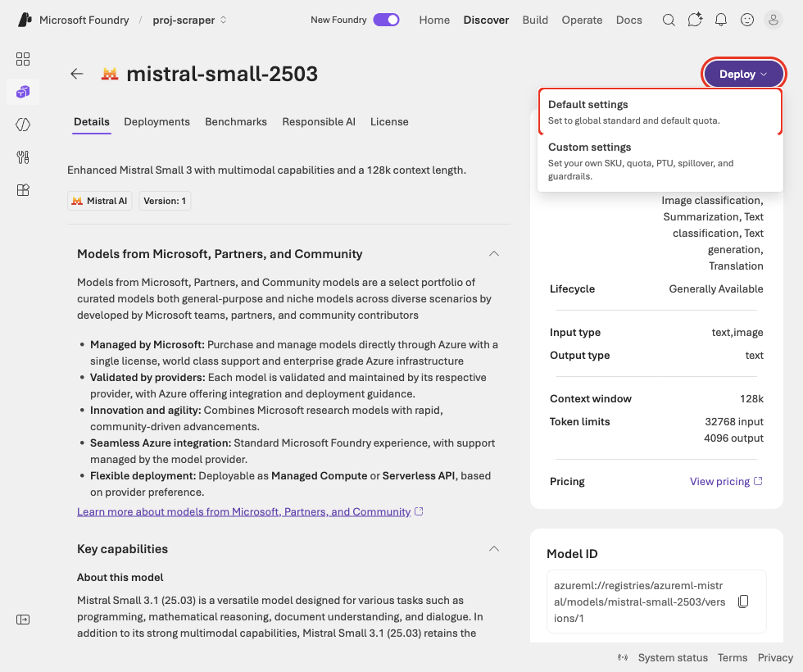The width and height of the screenshot is (803, 672).
Task: Open the playground code icon in sidebar
Action: click(x=23, y=125)
